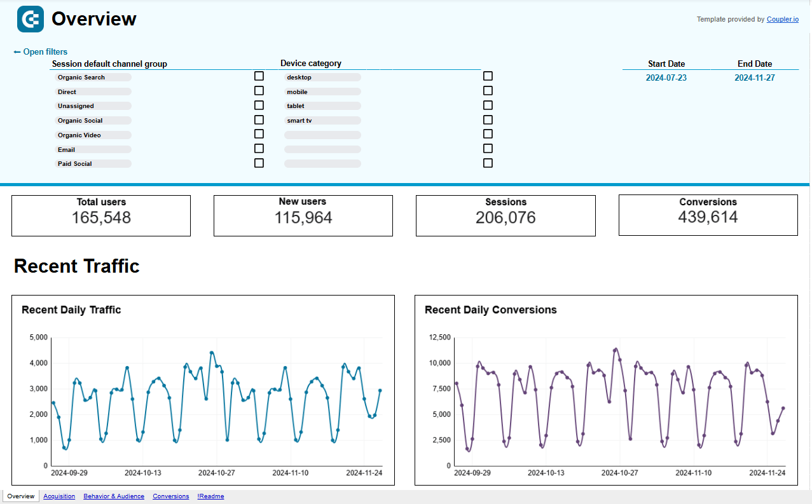
Task: Enable the mobile device filter
Action: coord(488,90)
